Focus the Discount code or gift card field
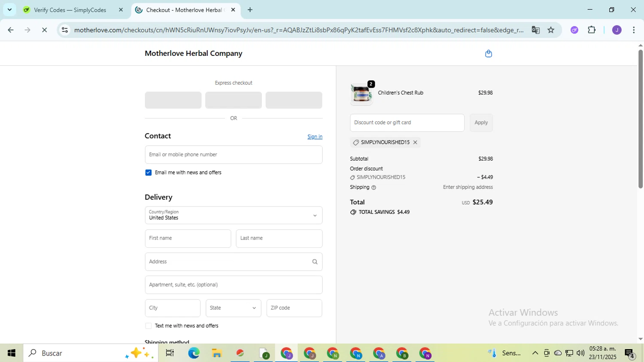This screenshot has height=362, width=644. pos(407,123)
